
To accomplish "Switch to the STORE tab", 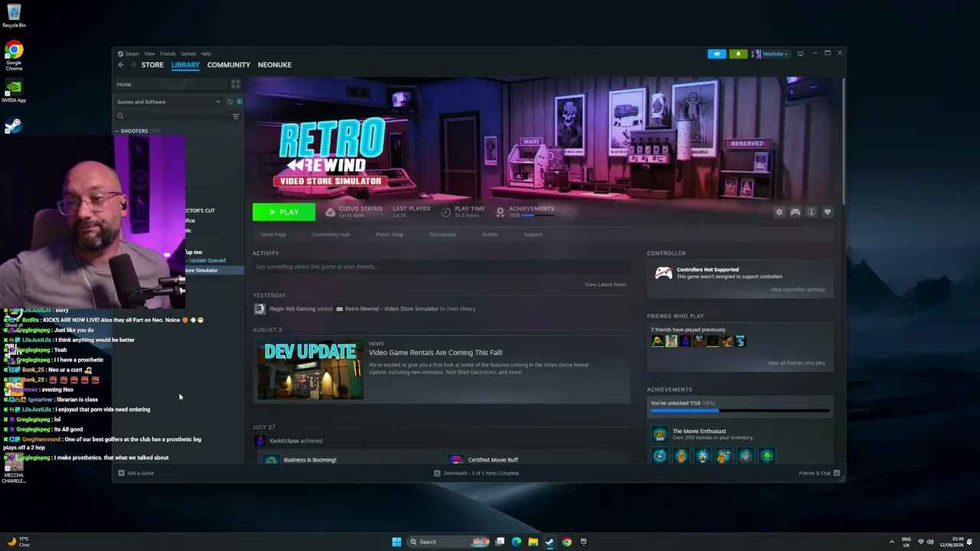I will pos(152,65).
